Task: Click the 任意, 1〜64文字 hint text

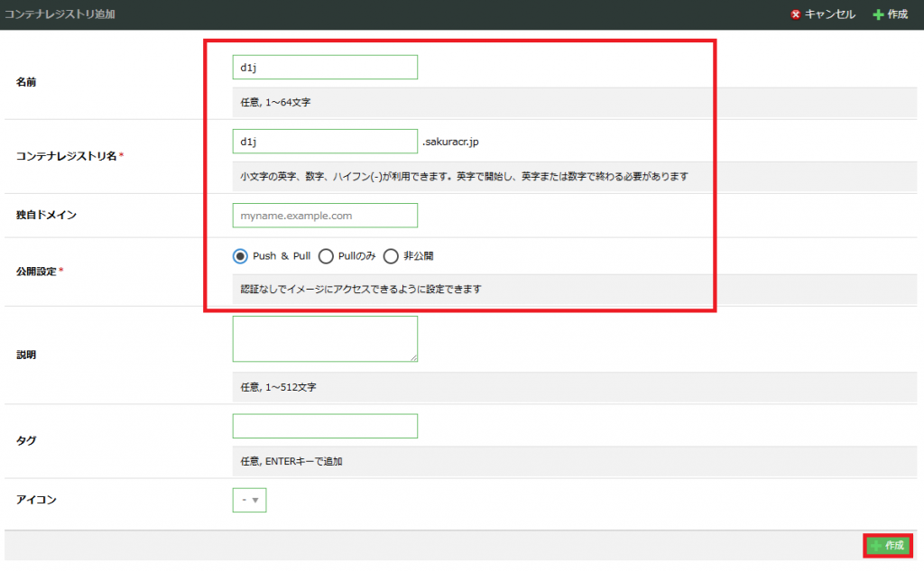Action: tap(276, 103)
